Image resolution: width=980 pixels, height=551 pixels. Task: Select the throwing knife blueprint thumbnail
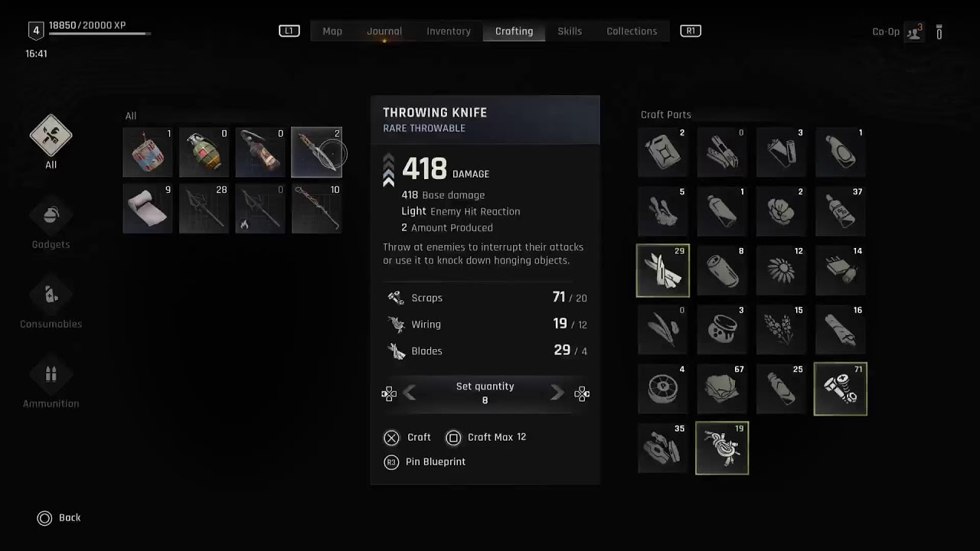(x=317, y=152)
